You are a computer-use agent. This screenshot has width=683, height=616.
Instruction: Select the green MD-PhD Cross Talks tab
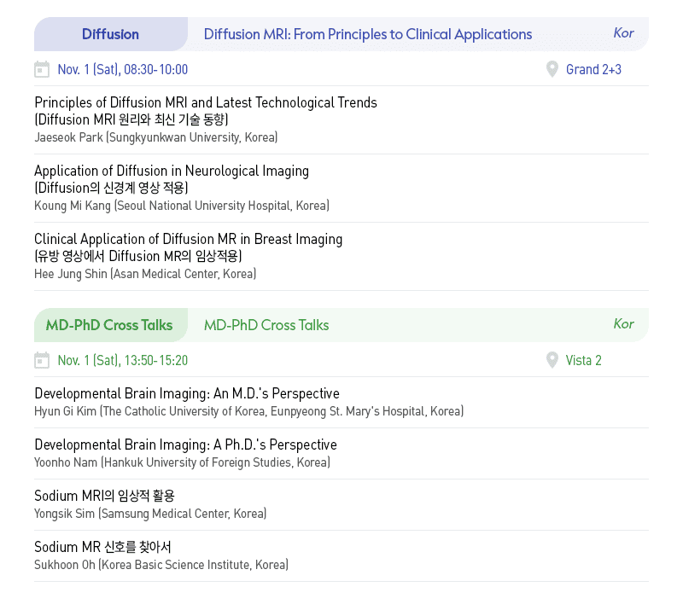[111, 325]
